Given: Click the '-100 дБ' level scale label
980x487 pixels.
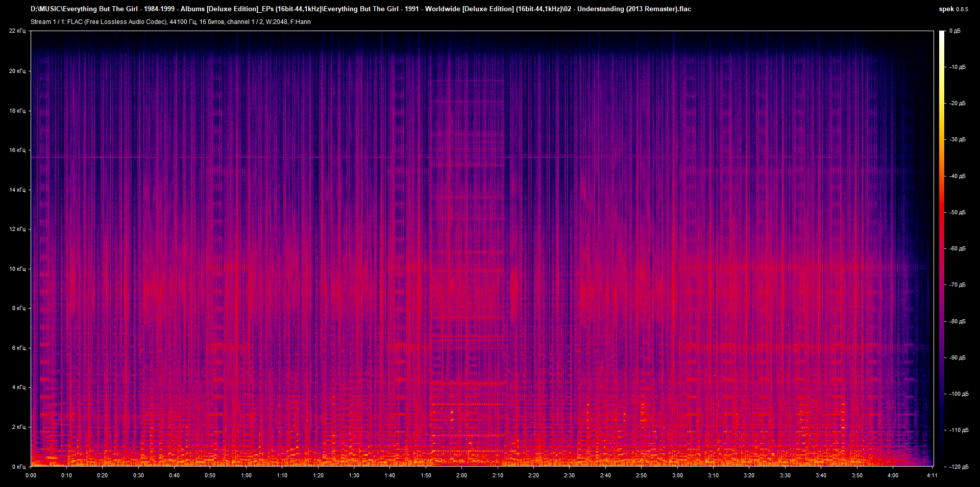Looking at the screenshot, I should click(x=959, y=394).
